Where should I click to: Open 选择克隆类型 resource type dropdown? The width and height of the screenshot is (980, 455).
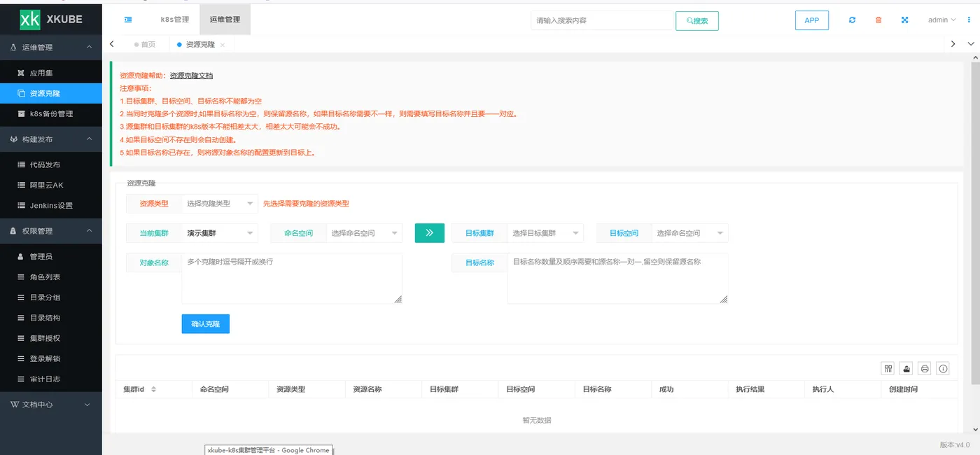pos(220,204)
